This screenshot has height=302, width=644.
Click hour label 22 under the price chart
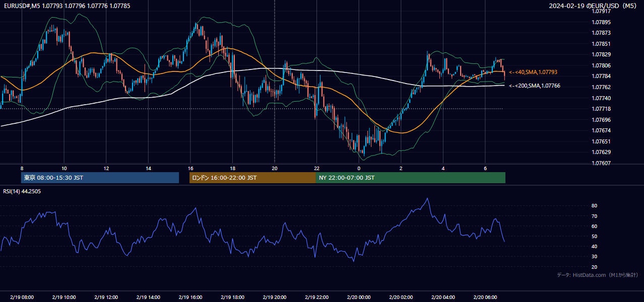pos(316,168)
